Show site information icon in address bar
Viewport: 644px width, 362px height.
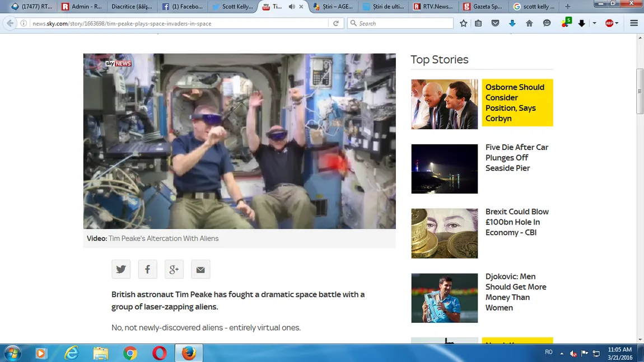tap(24, 23)
